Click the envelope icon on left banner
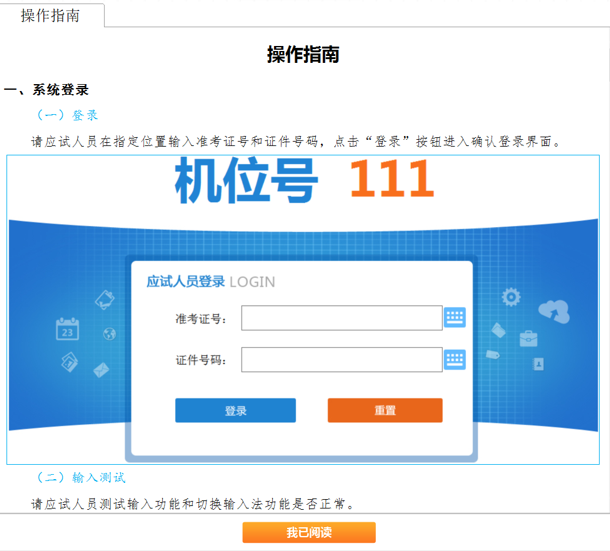 (101, 370)
